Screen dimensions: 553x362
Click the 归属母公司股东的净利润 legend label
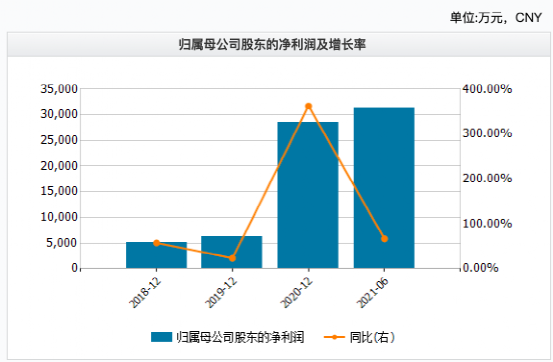click(x=241, y=337)
